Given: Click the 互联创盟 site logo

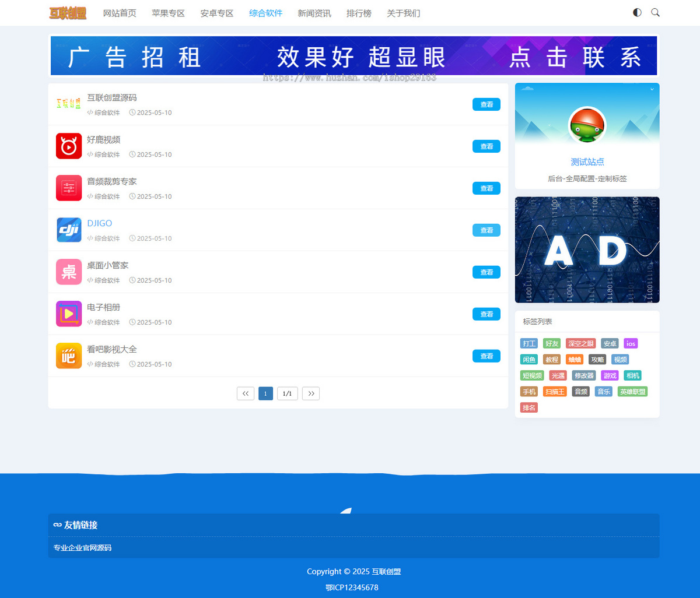Looking at the screenshot, I should [68, 13].
